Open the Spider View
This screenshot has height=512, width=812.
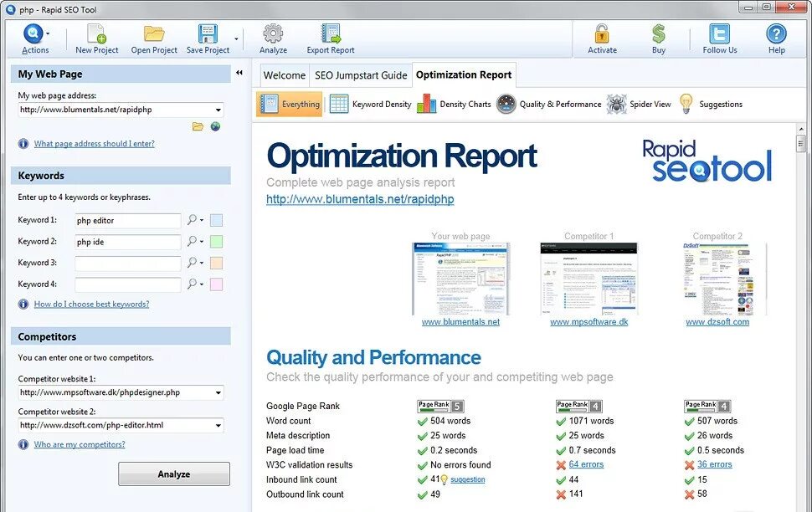coord(639,104)
